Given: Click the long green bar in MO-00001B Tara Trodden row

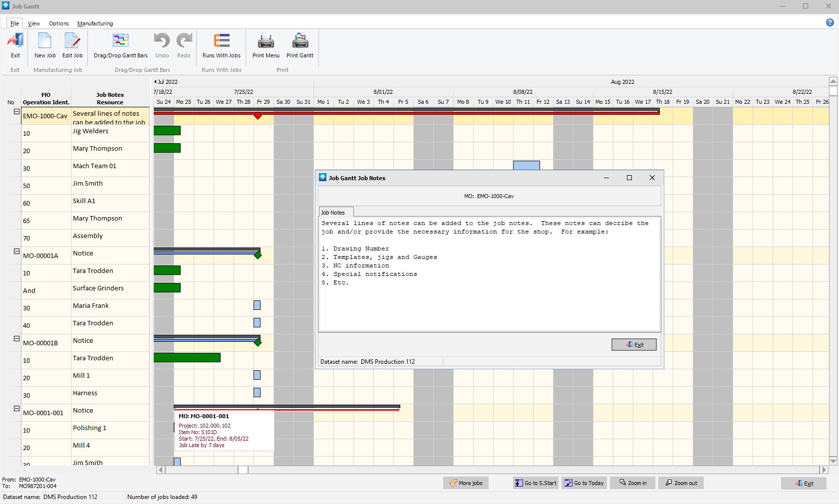Looking at the screenshot, I should point(187,358).
